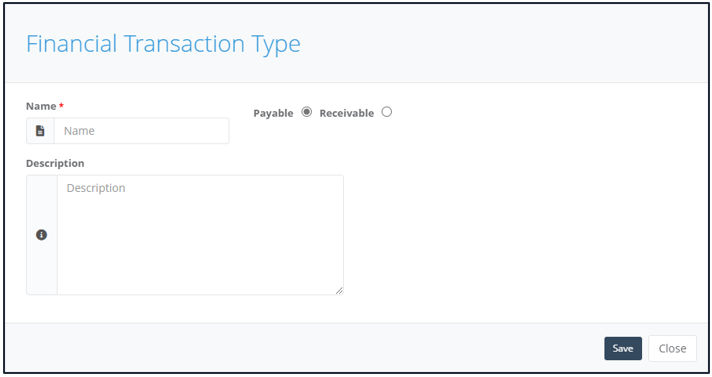Close the Financial Transaction Type dialog
Image resolution: width=712 pixels, height=377 pixels.
click(672, 348)
